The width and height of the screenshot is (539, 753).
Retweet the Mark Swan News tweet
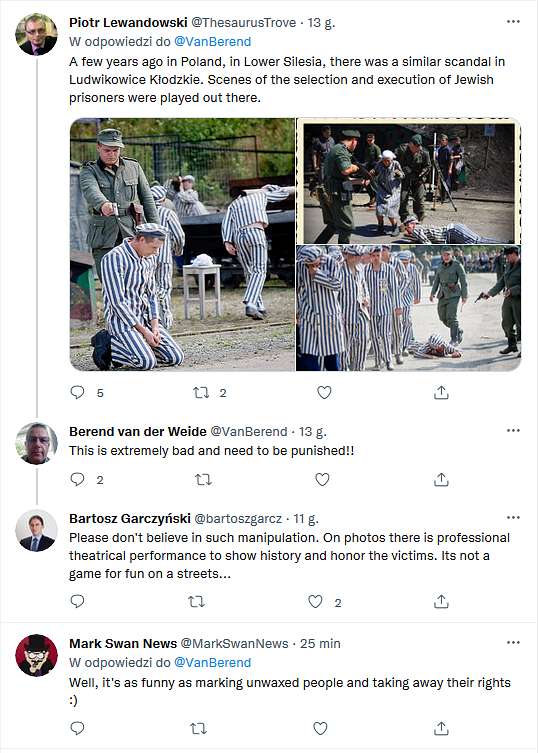tap(198, 729)
